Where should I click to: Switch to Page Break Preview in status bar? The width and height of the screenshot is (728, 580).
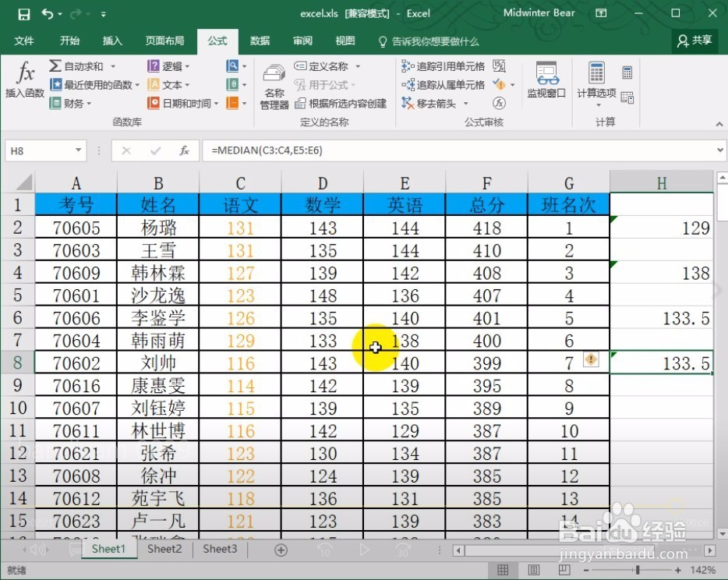pyautogui.click(x=564, y=570)
